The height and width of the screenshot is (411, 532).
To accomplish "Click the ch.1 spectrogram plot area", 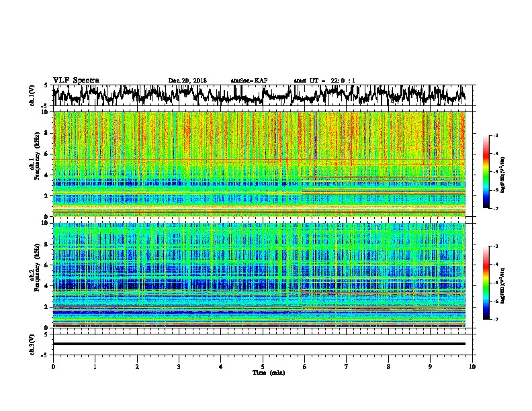I will [259, 164].
